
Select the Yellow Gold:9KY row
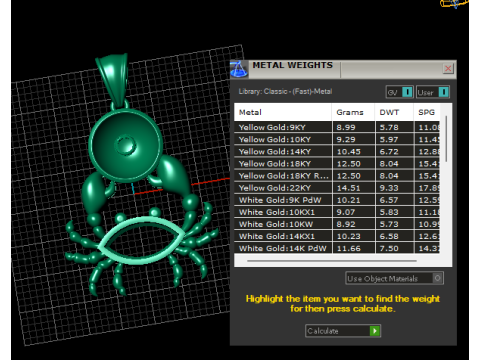(x=337, y=127)
